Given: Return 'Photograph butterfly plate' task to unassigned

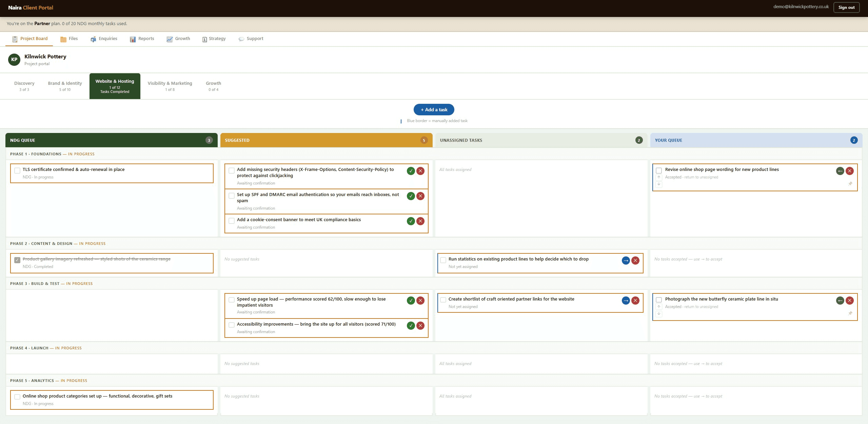Looking at the screenshot, I should 840,301.
